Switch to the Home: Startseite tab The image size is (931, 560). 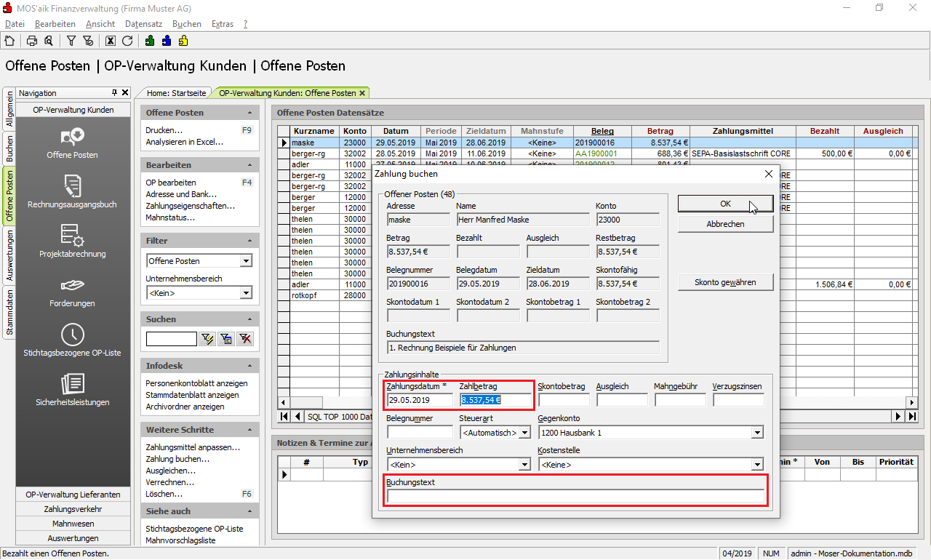(x=176, y=93)
